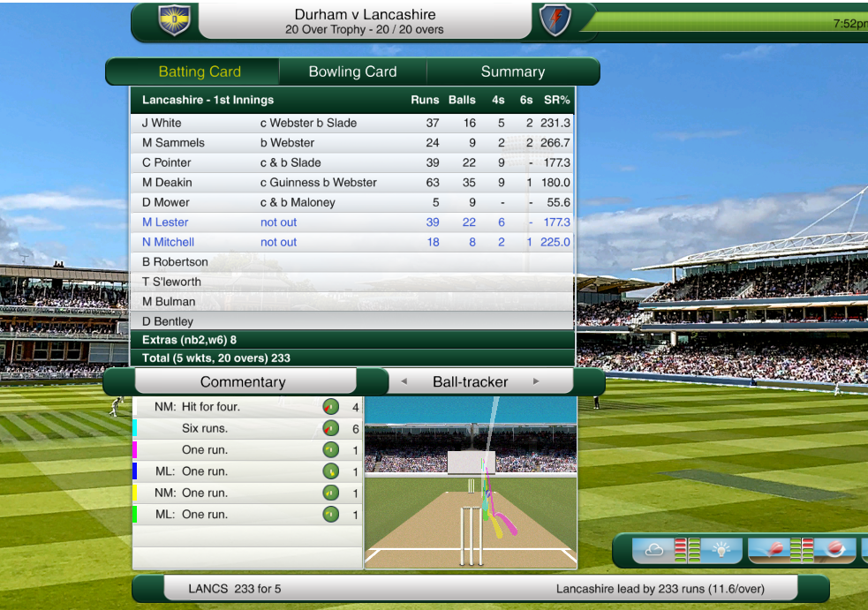Click dismissal 'c Guinness b Webster'
Screen dimensions: 868x610
(318, 183)
